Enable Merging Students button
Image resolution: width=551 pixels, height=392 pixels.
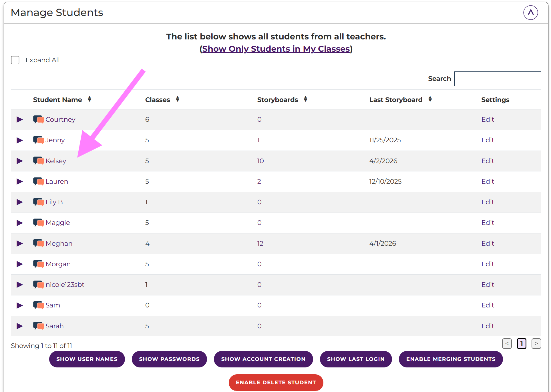pyautogui.click(x=451, y=359)
